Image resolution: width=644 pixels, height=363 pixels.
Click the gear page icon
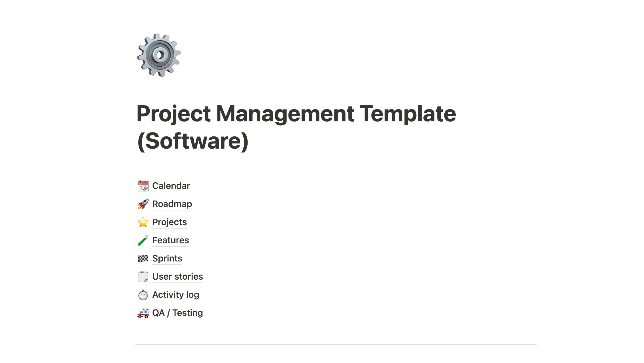click(159, 55)
